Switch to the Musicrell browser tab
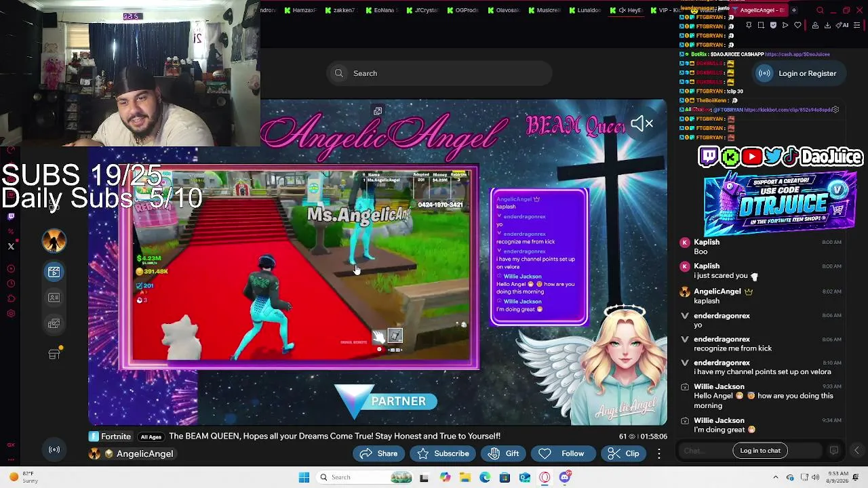 point(545,10)
